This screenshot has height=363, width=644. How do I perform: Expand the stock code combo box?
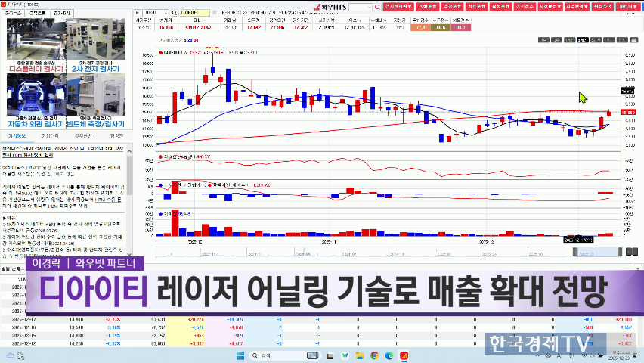click(154, 14)
